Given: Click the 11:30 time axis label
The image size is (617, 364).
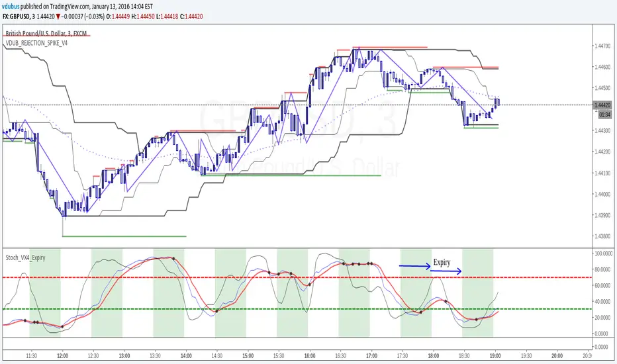Looking at the screenshot, I should tap(32, 356).
